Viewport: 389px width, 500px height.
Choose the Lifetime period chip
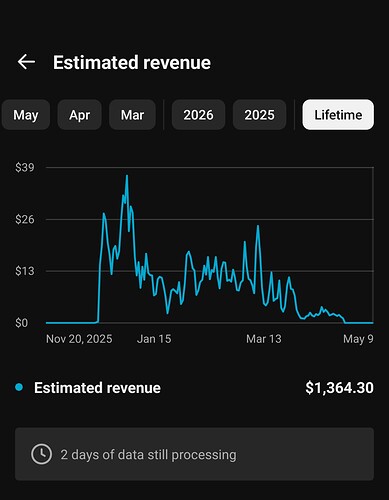coord(338,115)
